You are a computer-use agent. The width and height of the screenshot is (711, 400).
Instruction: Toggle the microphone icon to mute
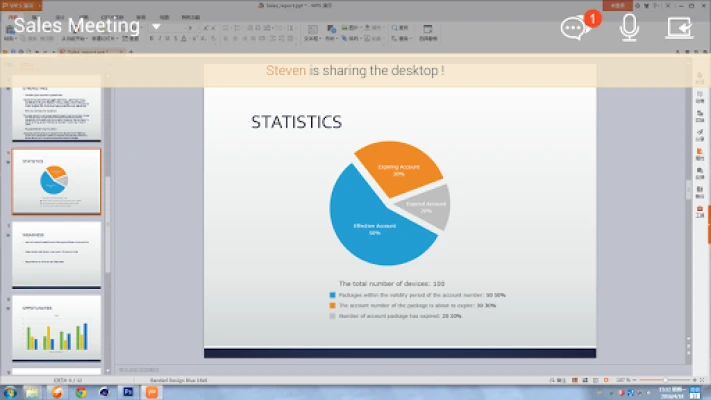(x=629, y=28)
